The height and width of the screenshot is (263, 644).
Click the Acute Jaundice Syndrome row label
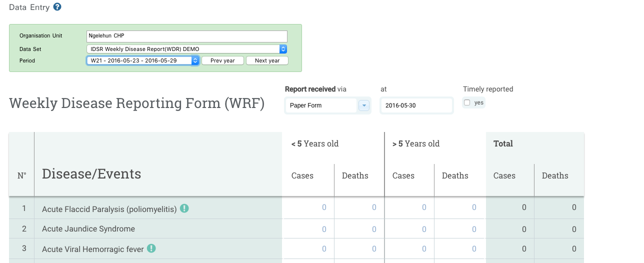pyautogui.click(x=88, y=229)
